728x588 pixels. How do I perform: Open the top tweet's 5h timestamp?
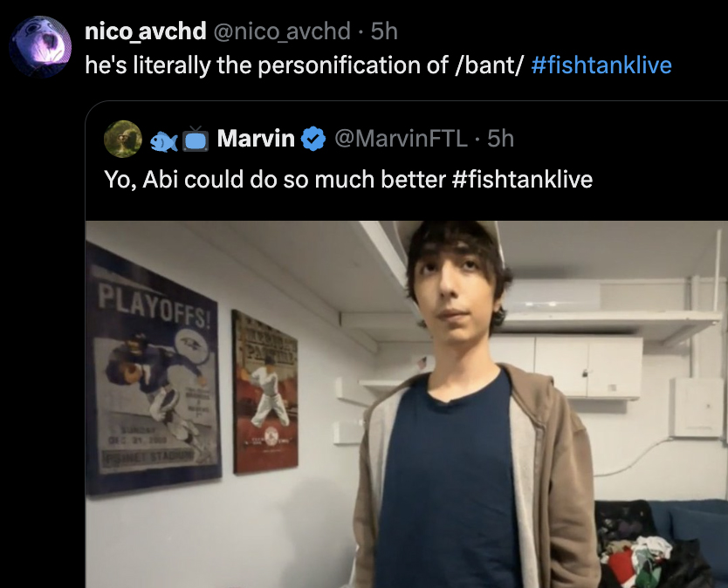coord(384,31)
